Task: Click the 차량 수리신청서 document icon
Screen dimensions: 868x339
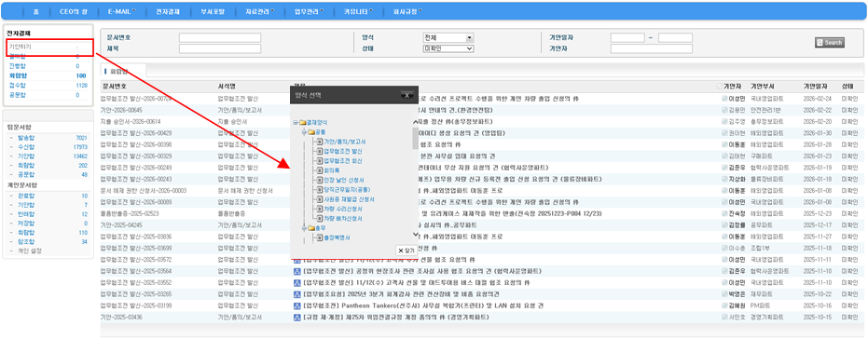Action: click(x=320, y=209)
